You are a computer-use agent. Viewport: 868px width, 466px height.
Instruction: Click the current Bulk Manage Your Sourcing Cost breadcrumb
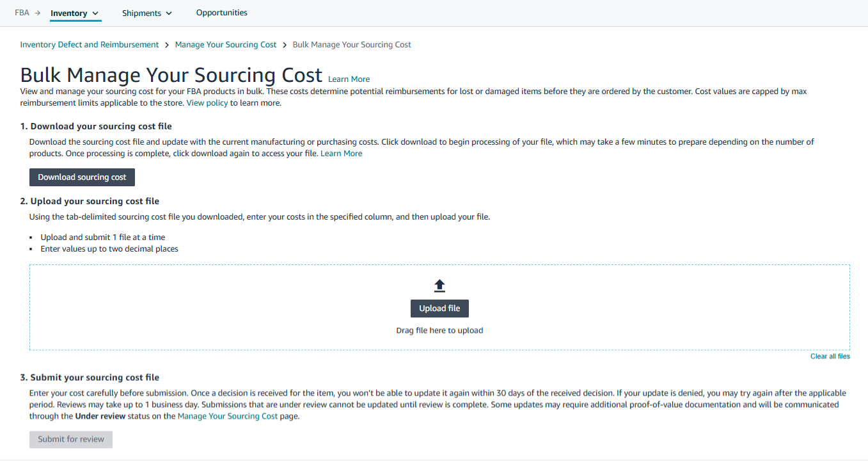352,45
